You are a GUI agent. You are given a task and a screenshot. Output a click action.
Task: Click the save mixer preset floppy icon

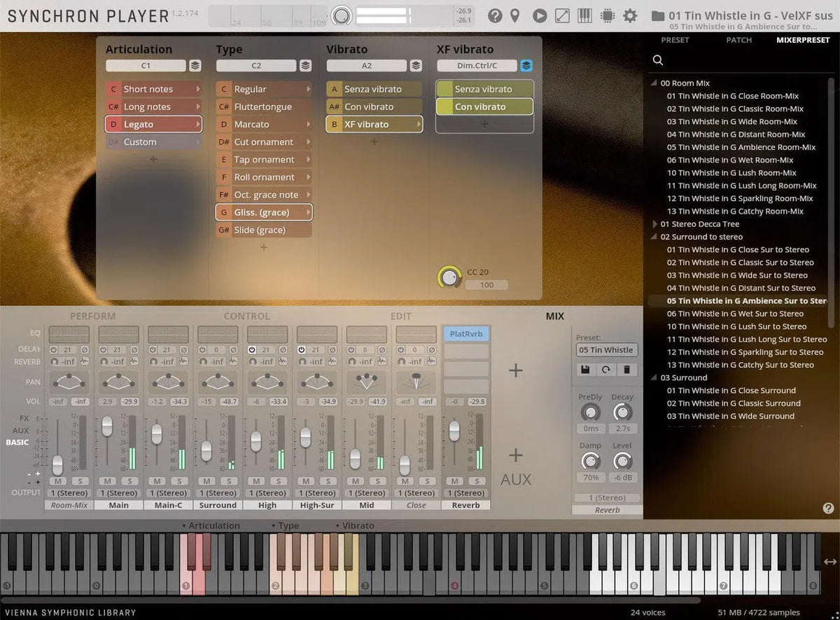[585, 369]
